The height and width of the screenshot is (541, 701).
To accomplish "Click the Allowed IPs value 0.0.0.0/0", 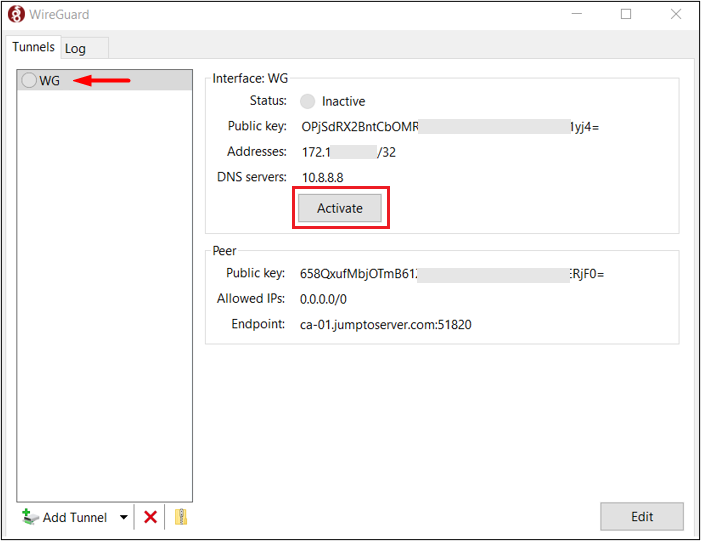I will [323, 299].
